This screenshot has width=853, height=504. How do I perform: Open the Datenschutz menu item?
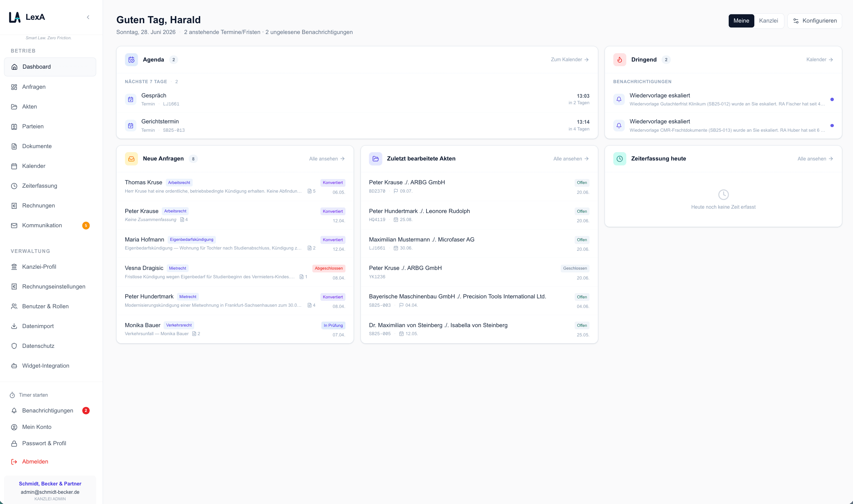point(50,346)
